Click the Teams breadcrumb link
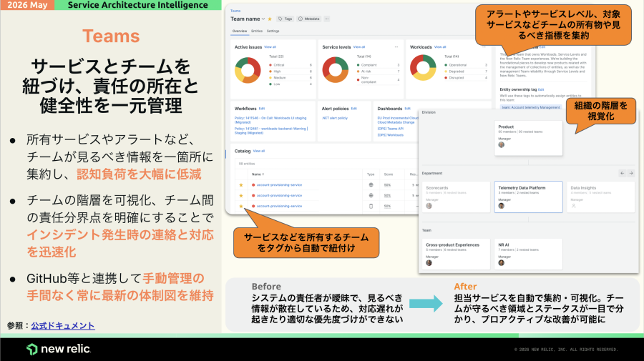 (x=235, y=11)
